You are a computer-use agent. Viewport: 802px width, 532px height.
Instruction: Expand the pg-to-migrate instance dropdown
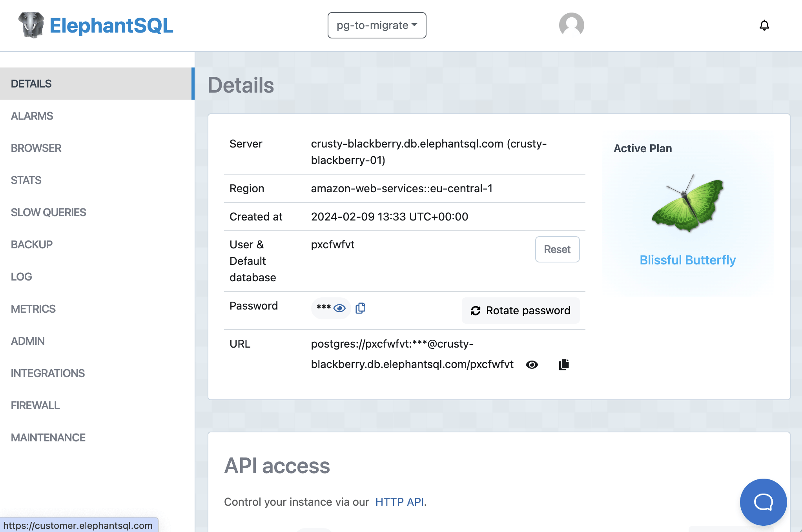click(377, 26)
